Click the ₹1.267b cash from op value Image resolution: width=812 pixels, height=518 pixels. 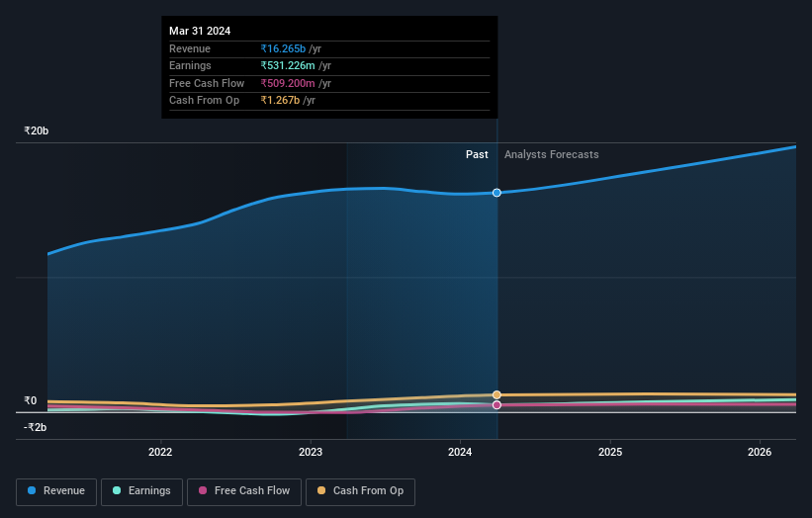pyautogui.click(x=280, y=101)
